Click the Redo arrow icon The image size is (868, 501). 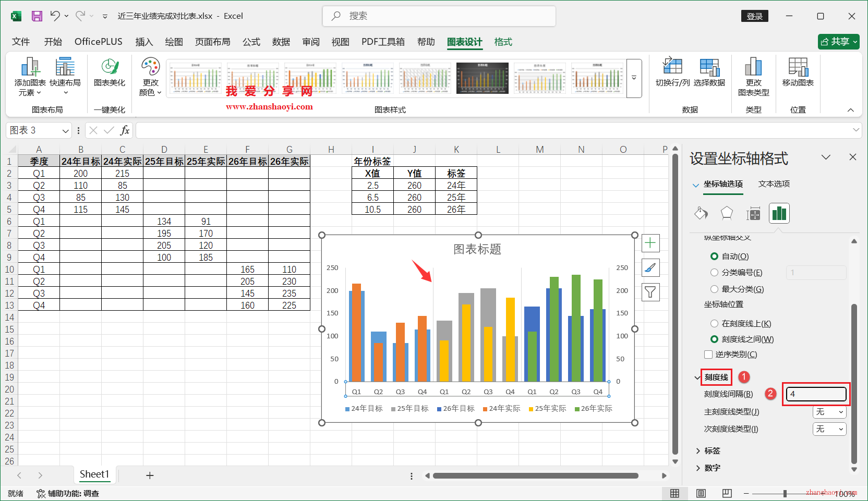click(x=80, y=16)
